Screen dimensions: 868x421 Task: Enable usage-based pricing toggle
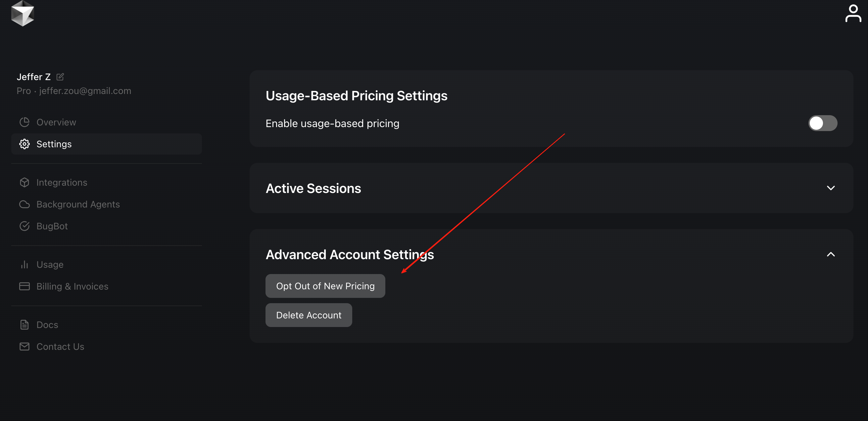pyautogui.click(x=823, y=123)
